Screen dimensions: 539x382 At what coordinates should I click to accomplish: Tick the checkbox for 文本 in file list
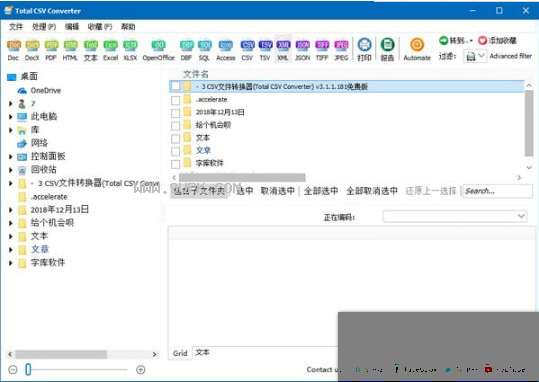[x=175, y=138]
